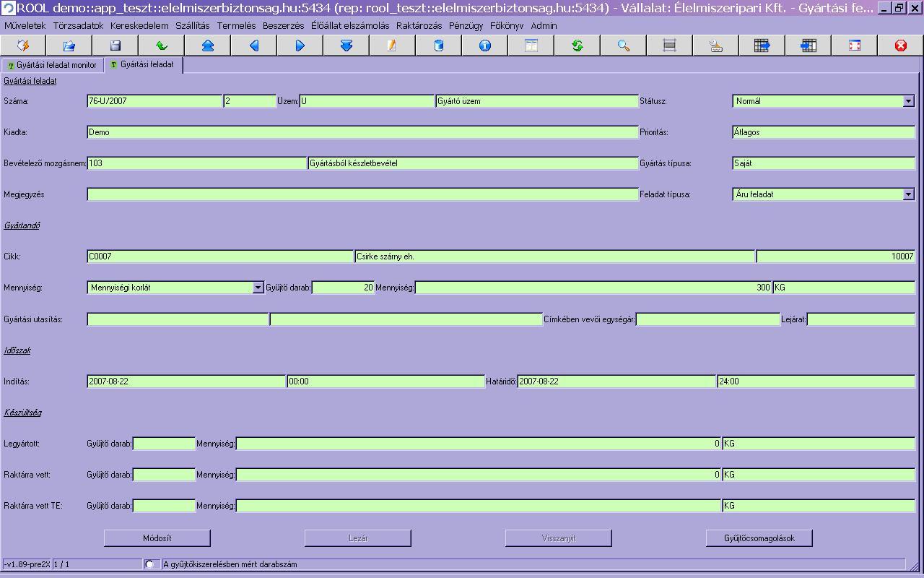Click the magnifier search toolbar icon
This screenshot has width=924, height=578.
tap(624, 46)
